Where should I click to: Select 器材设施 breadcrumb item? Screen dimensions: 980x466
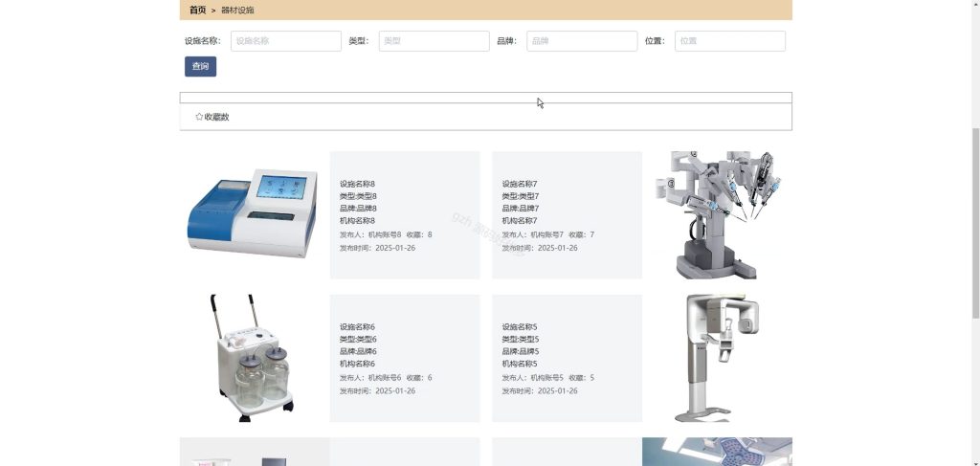point(237,10)
